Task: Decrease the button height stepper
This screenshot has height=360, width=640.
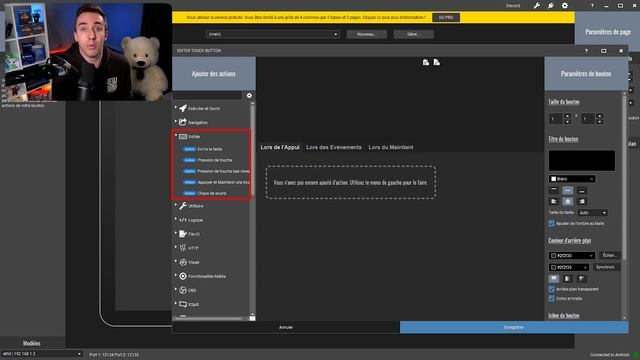Action: [x=600, y=122]
